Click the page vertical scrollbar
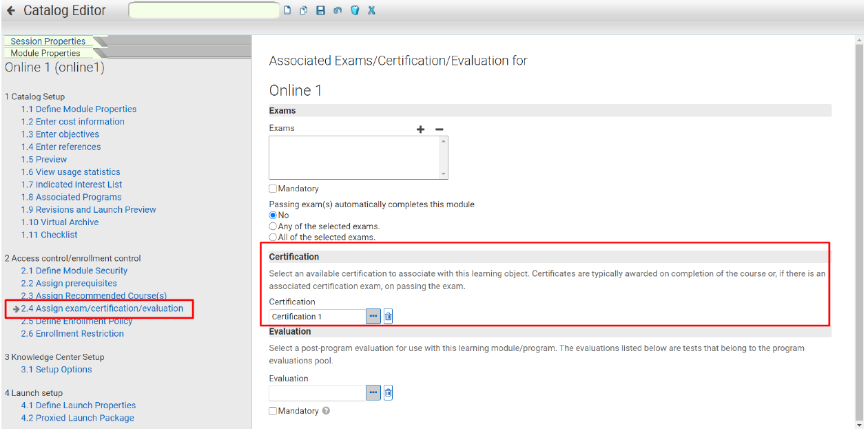Screen dimensions: 868x433 859,232
